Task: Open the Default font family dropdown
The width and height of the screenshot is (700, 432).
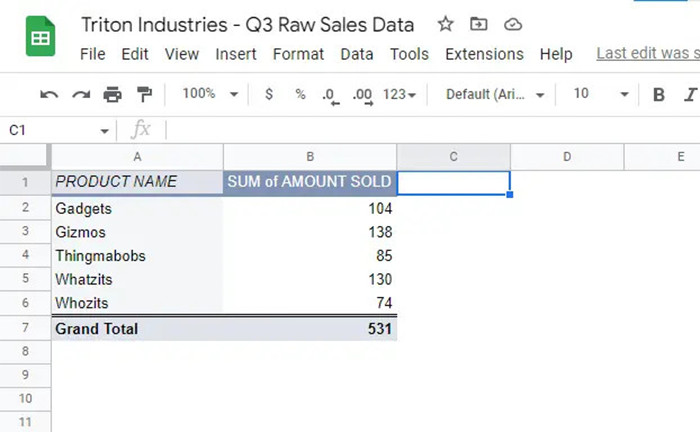Action: (x=495, y=95)
